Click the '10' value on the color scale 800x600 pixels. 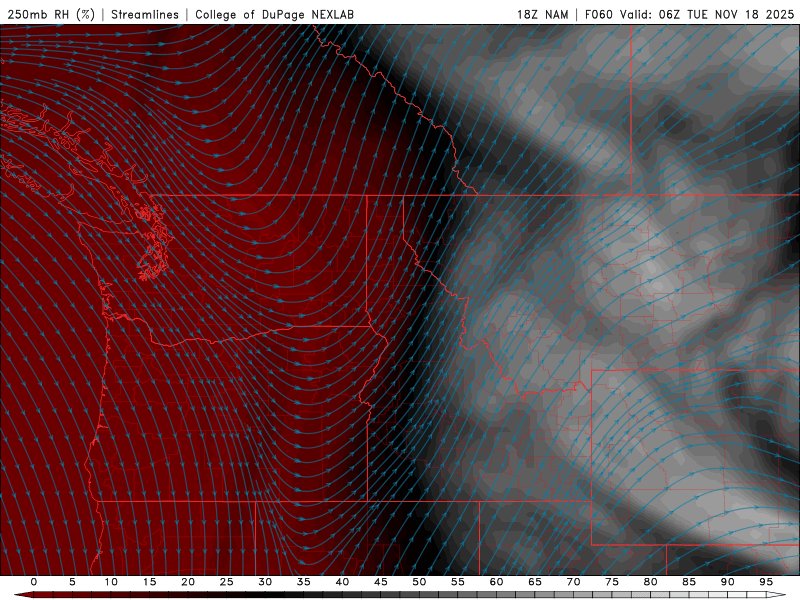(111, 582)
